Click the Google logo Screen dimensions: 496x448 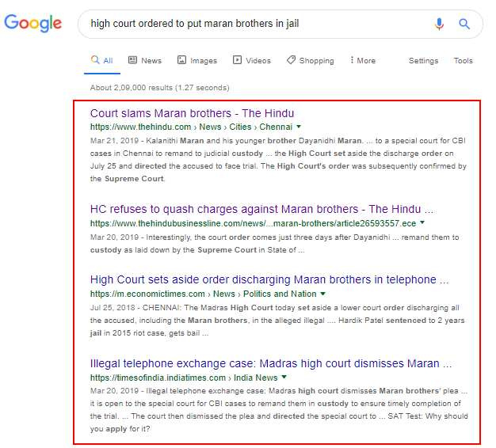(x=33, y=23)
